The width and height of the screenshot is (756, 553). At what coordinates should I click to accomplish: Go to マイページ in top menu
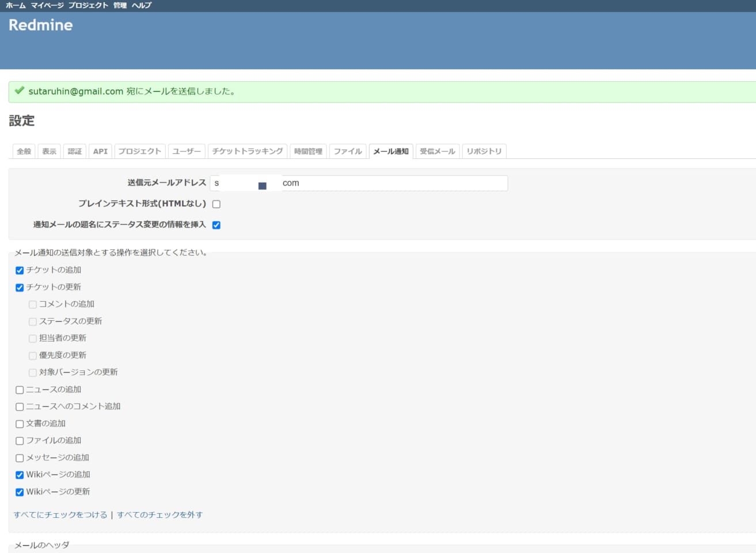47,5
